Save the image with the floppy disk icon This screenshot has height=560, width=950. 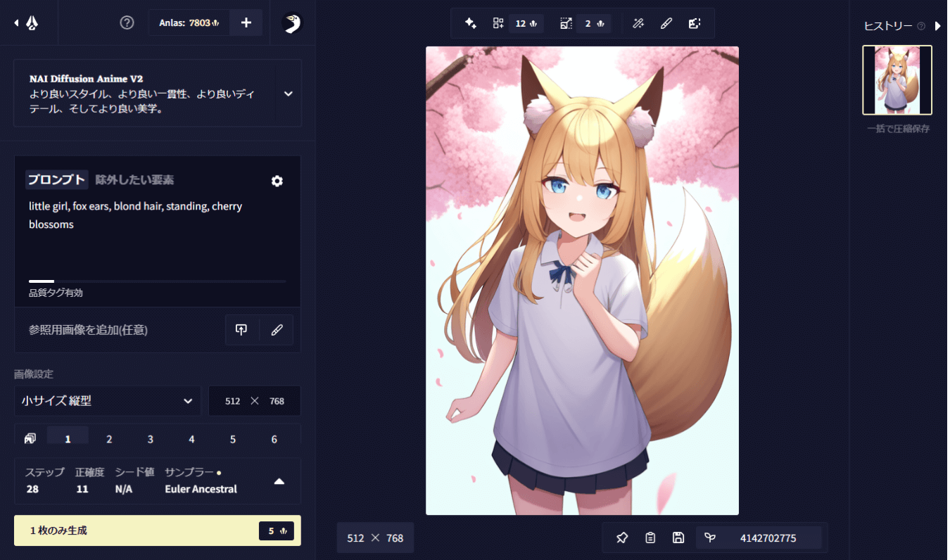[678, 538]
